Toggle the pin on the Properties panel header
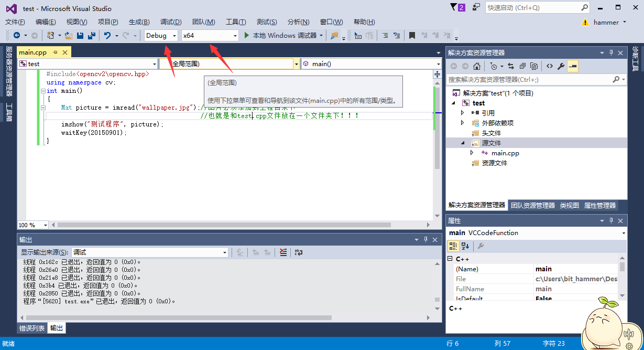Image resolution: width=644 pixels, height=350 pixels. (x=610, y=220)
